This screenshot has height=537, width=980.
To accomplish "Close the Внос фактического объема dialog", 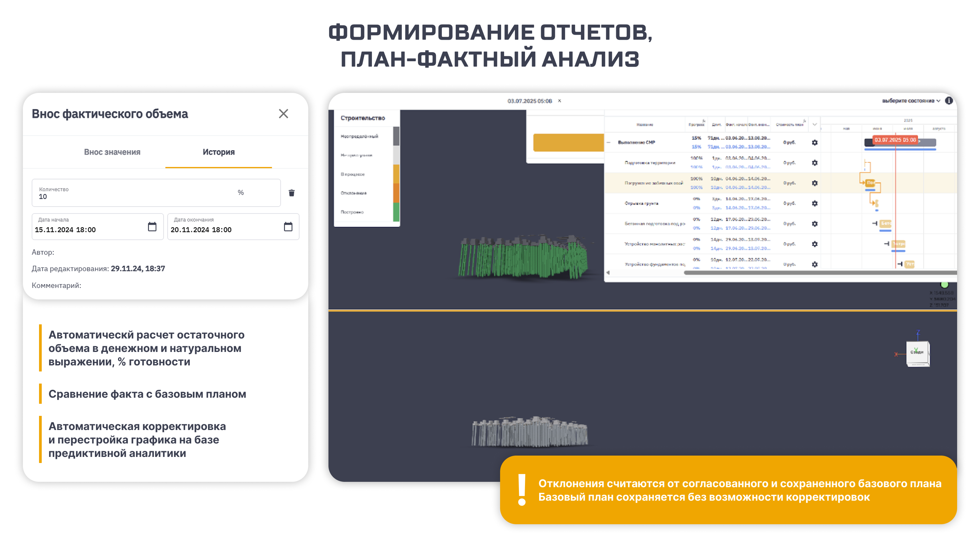I will pos(283,114).
